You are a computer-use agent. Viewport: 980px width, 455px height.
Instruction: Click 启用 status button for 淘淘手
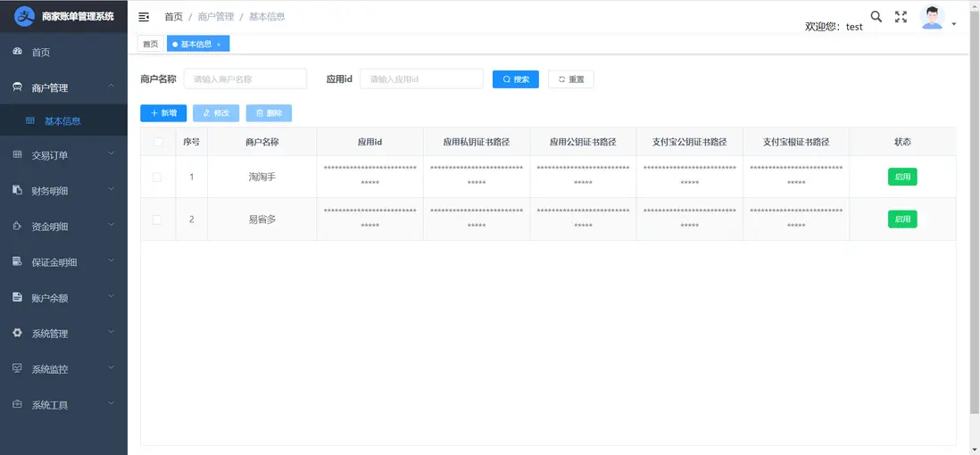click(901, 177)
